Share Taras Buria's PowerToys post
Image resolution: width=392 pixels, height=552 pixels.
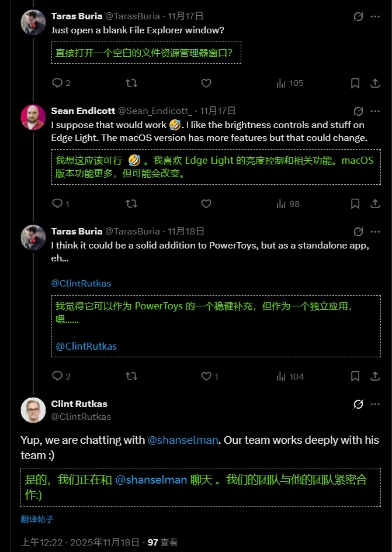pyautogui.click(x=375, y=376)
